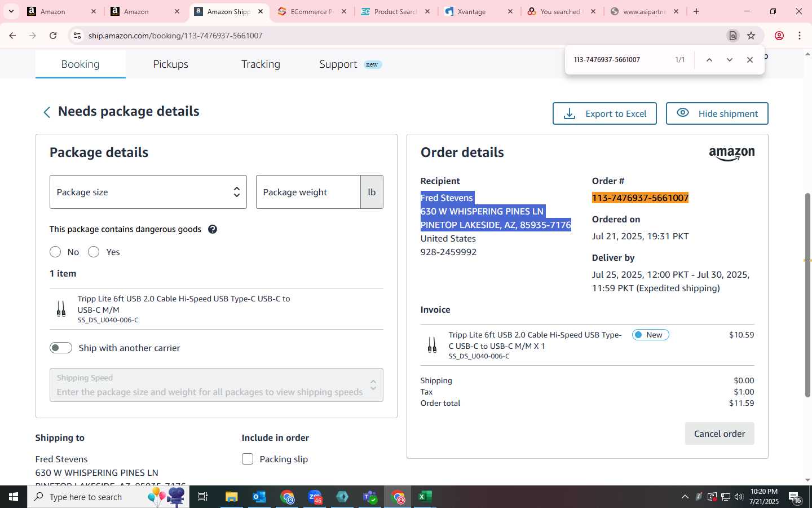Open Excel from the taskbar
The height and width of the screenshot is (508, 812).
coord(425,497)
